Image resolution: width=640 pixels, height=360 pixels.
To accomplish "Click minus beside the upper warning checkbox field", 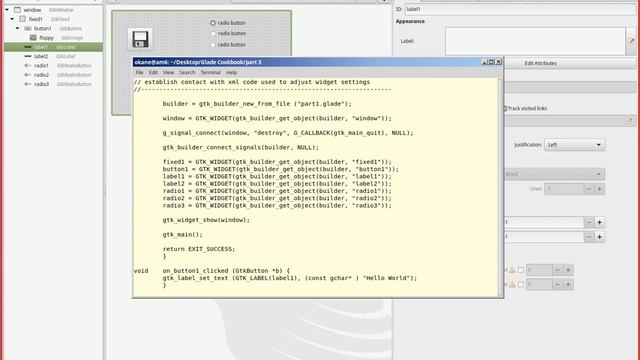I will [557, 270].
